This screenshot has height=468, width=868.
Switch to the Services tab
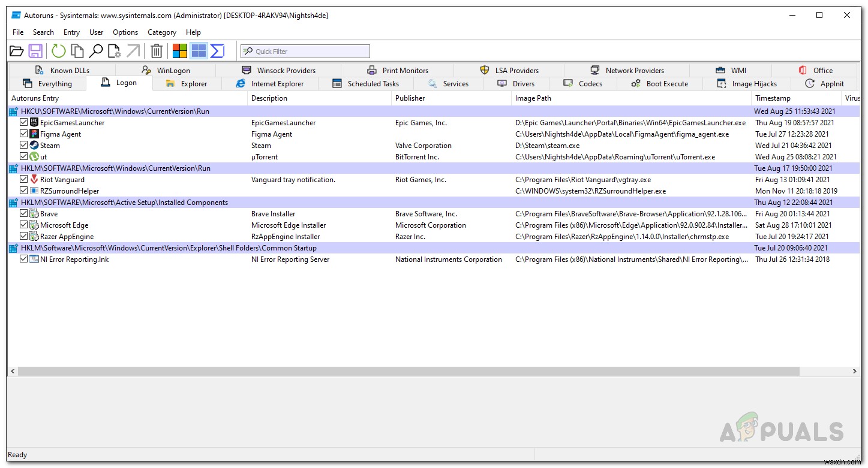pos(455,84)
